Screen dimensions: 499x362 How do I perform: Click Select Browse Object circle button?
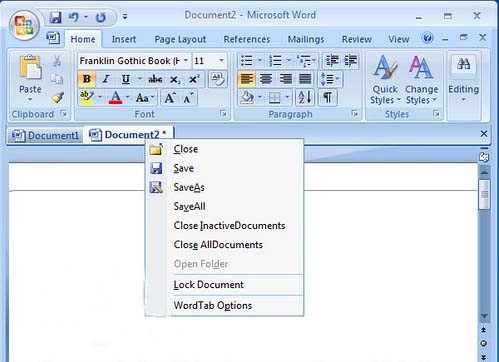point(484,343)
